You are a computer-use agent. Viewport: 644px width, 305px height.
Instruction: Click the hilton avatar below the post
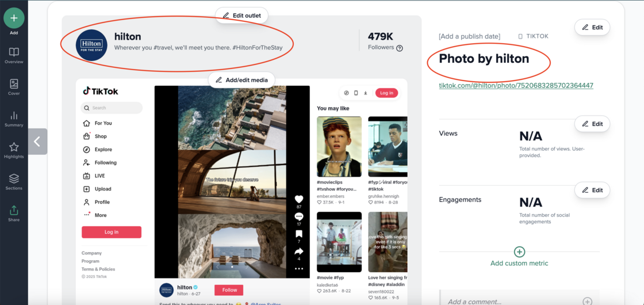tap(166, 290)
